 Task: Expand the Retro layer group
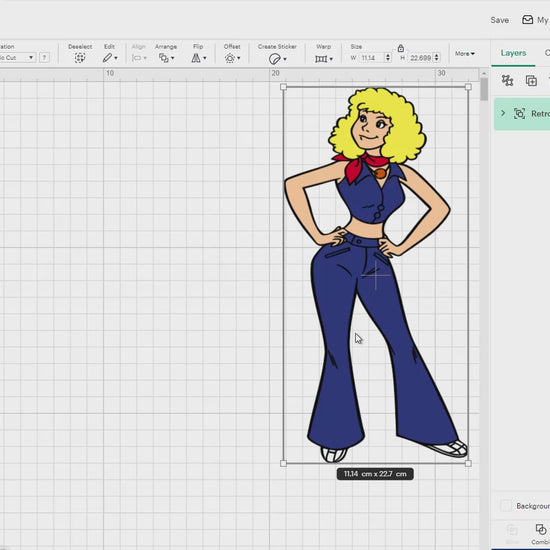503,113
